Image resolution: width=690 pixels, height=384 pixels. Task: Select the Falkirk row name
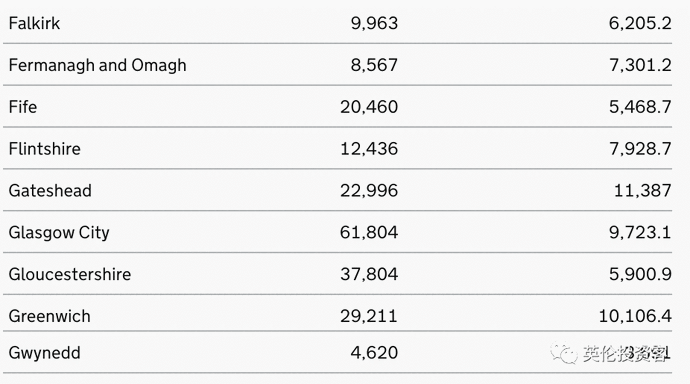[x=34, y=23]
